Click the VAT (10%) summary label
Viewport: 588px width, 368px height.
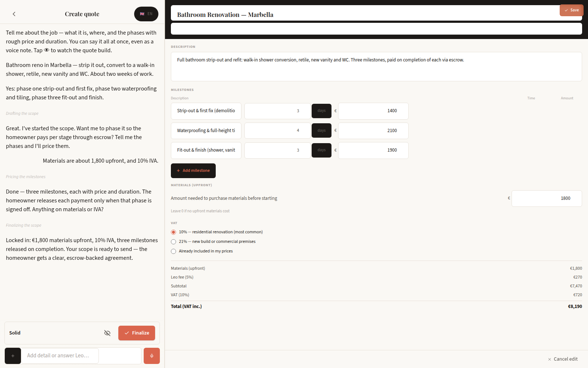coord(180,295)
